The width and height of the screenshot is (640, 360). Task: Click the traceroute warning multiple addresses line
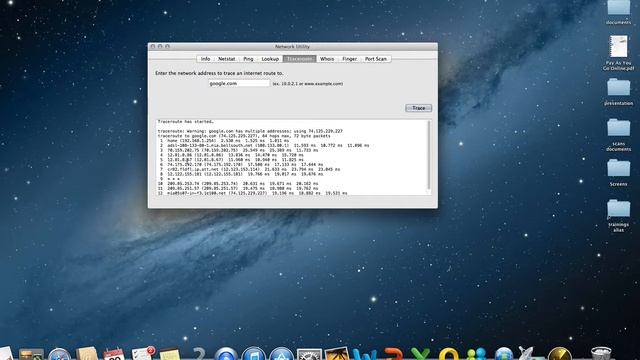[250, 131]
